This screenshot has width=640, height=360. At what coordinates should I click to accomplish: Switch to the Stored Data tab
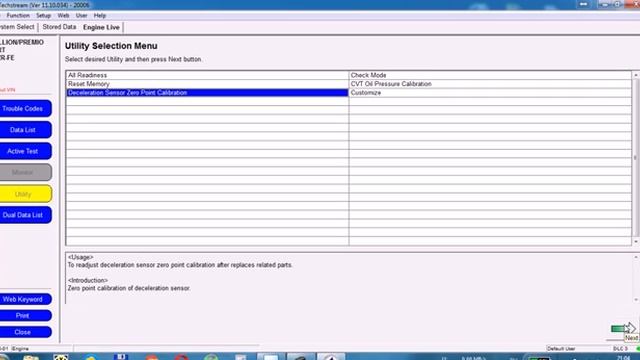(x=59, y=27)
